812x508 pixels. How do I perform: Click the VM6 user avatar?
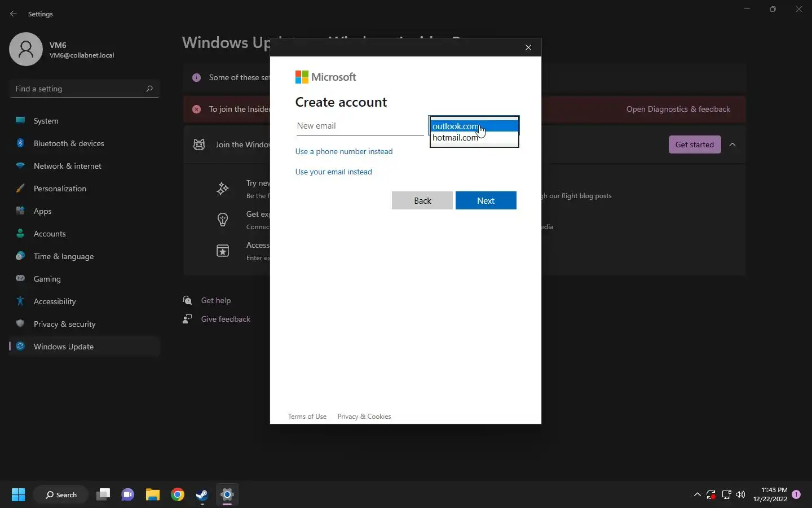pos(26,49)
